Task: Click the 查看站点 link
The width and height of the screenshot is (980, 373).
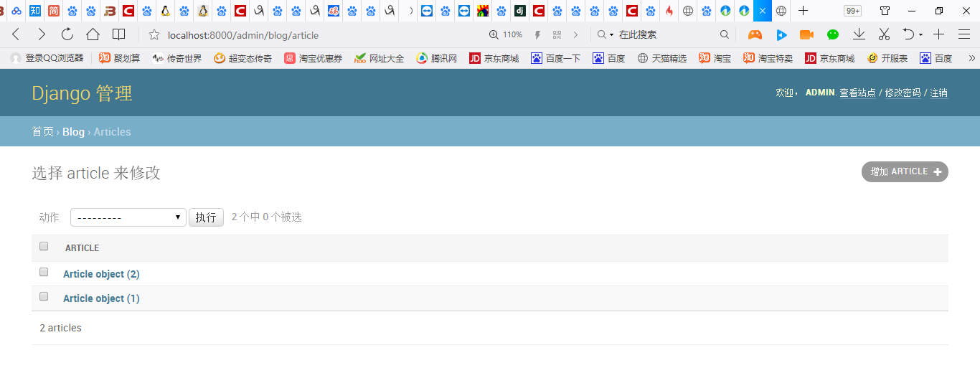Action: pyautogui.click(x=857, y=93)
